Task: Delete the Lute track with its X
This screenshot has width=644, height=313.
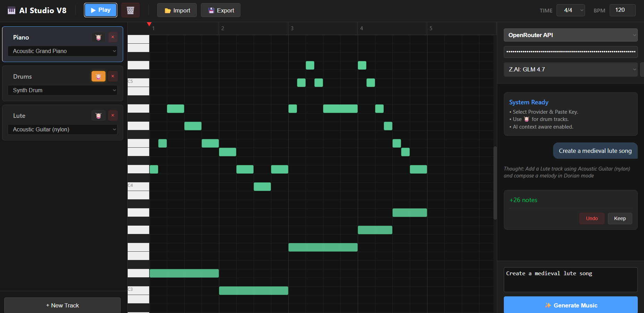Action: (x=113, y=115)
